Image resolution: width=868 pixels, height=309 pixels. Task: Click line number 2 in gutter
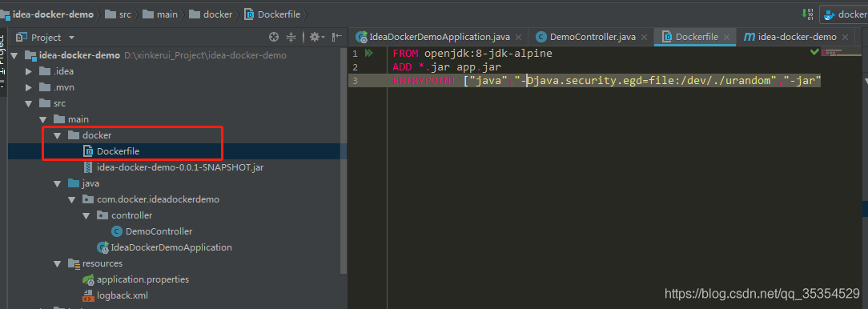click(355, 67)
